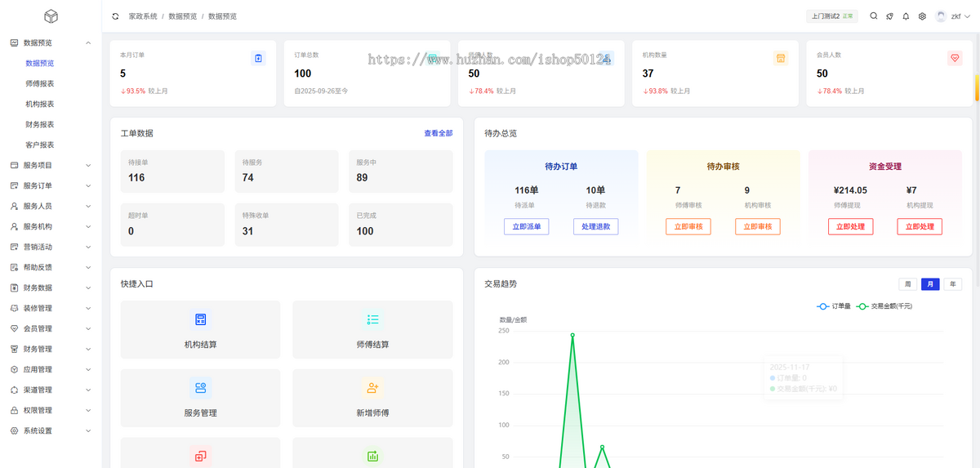
Task: Click the 机构数量 card shop icon
Action: pyautogui.click(x=781, y=58)
